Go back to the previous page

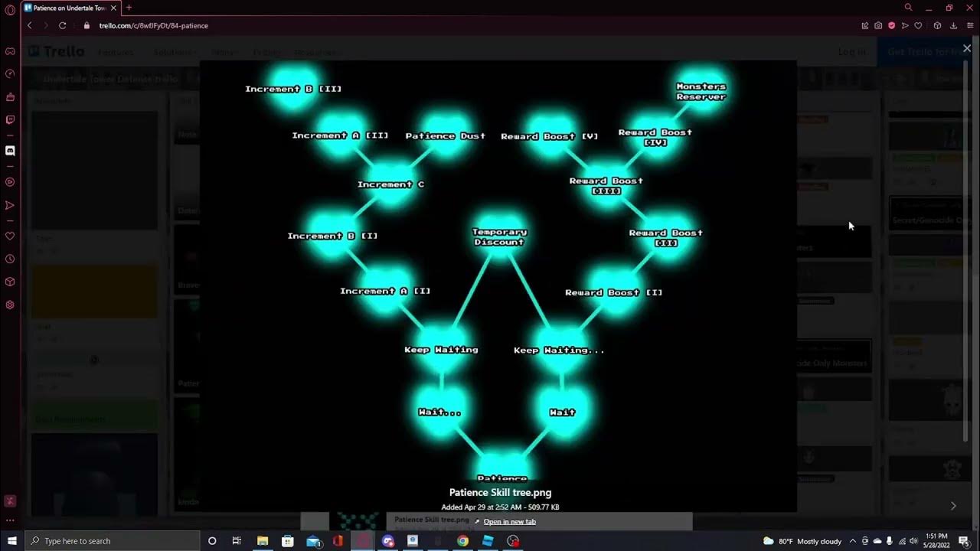point(30,25)
